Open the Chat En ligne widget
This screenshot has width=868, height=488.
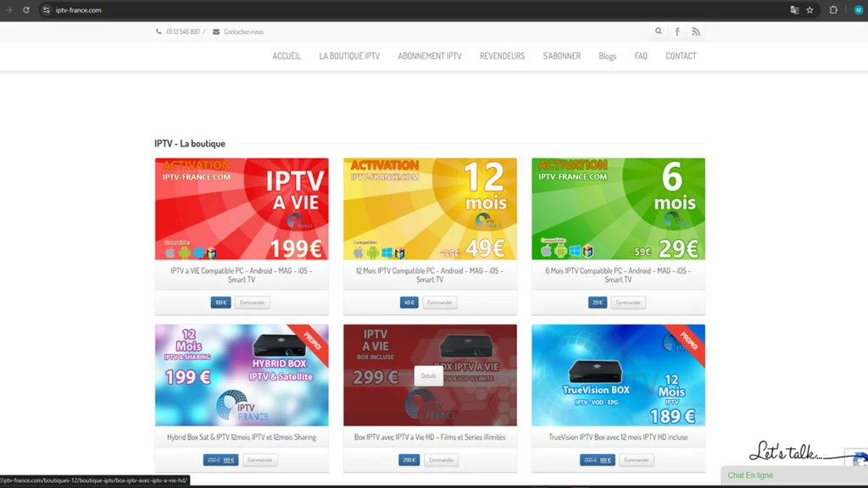click(x=794, y=475)
